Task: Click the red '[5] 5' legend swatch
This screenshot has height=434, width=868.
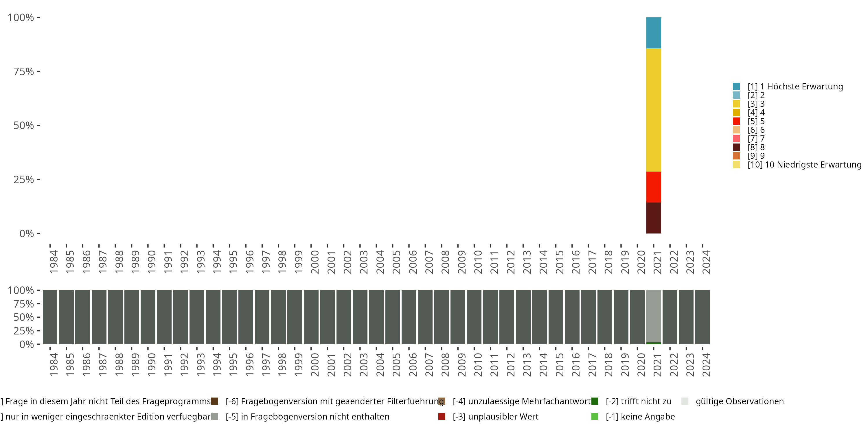Action: click(x=737, y=121)
